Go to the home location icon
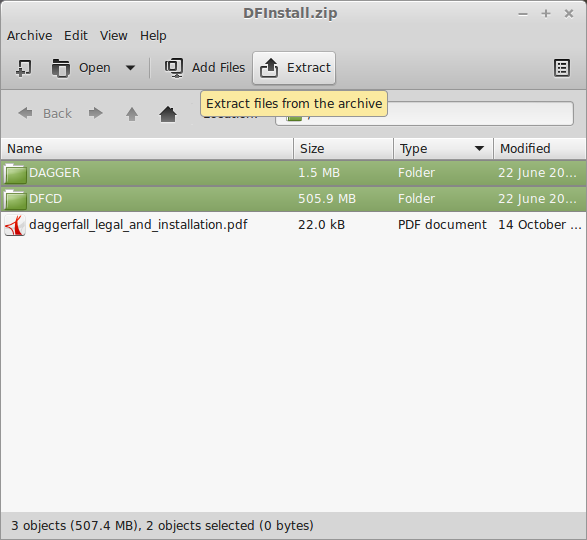This screenshot has width=587, height=540. coord(168,114)
